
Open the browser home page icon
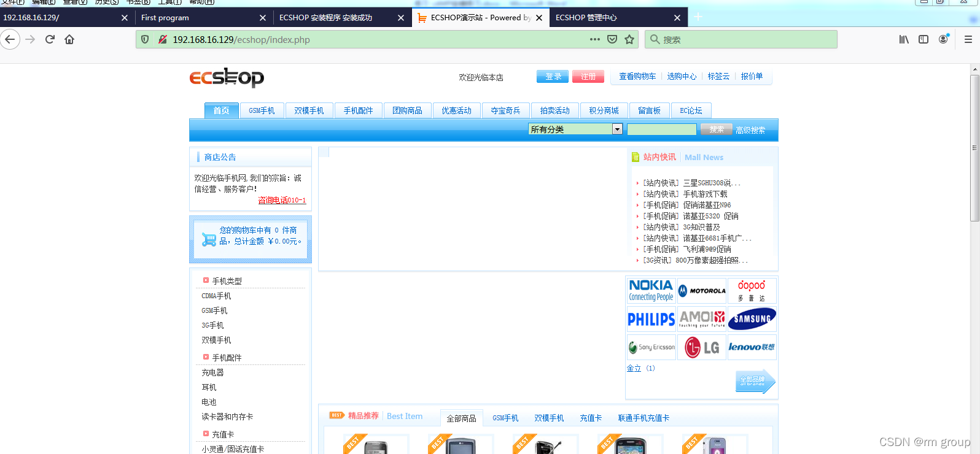click(x=69, y=39)
